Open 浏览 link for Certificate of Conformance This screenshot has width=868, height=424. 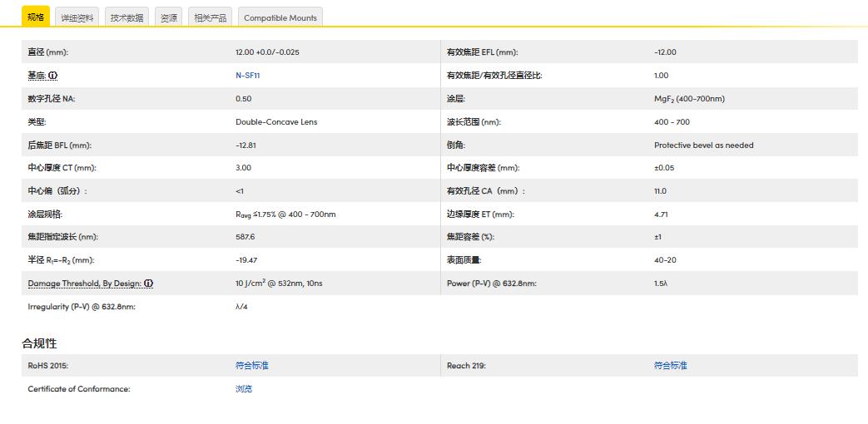point(244,389)
